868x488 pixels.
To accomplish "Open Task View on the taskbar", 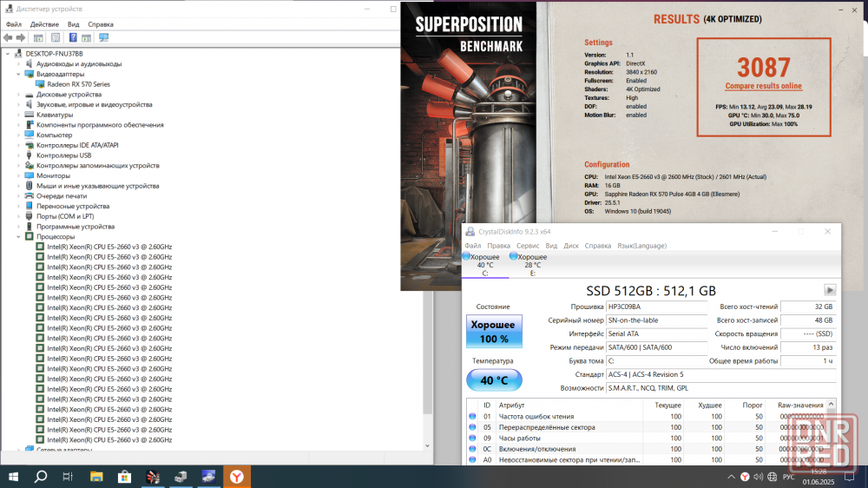I will (x=68, y=477).
